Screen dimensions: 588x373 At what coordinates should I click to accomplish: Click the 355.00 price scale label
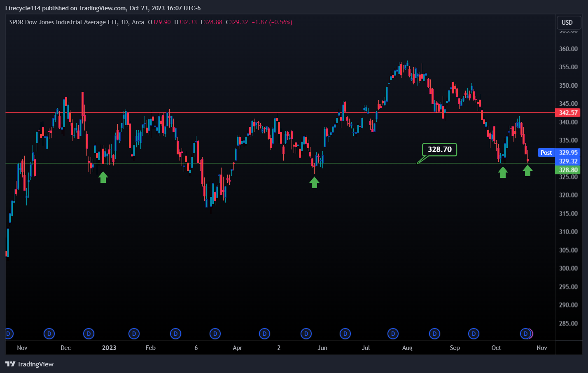point(568,67)
